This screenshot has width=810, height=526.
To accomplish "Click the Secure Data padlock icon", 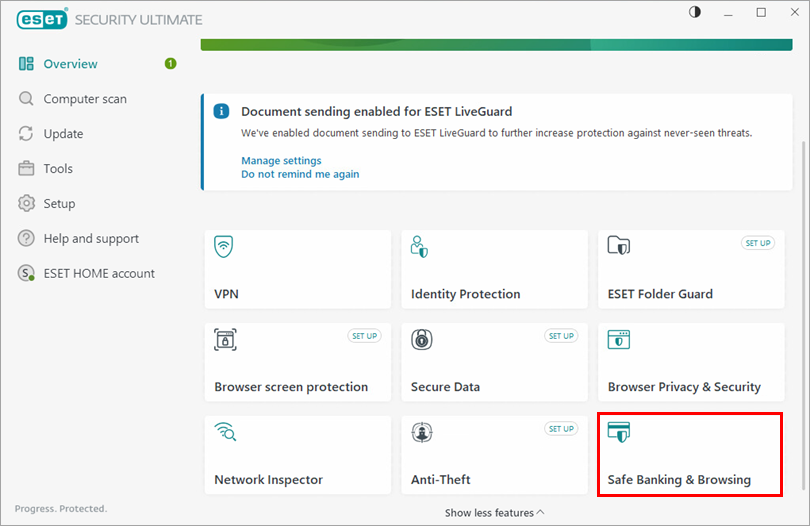I will (422, 339).
